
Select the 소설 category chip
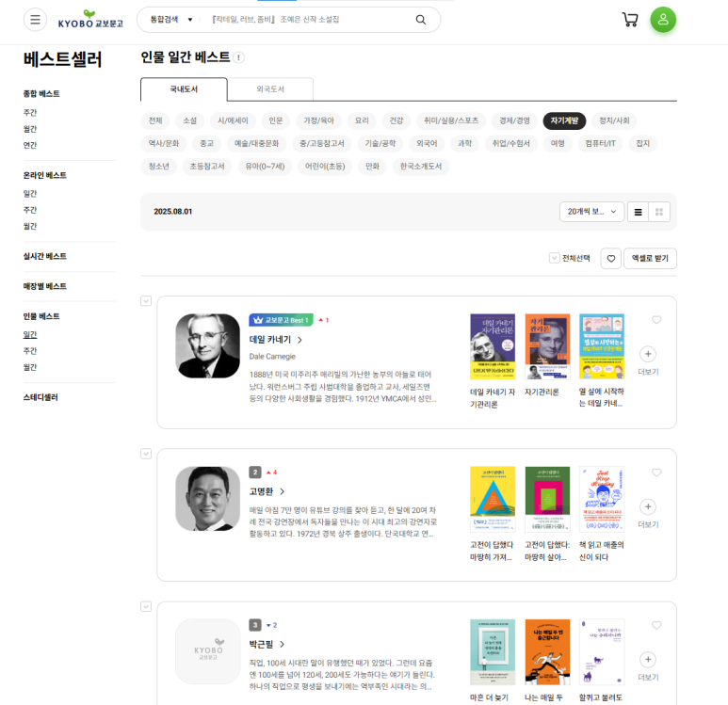(189, 120)
